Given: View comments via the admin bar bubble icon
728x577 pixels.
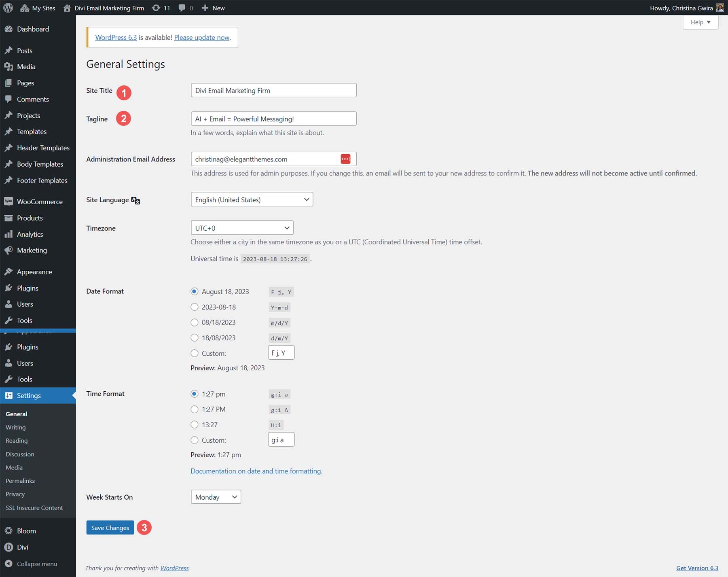Looking at the screenshot, I should click(x=184, y=8).
